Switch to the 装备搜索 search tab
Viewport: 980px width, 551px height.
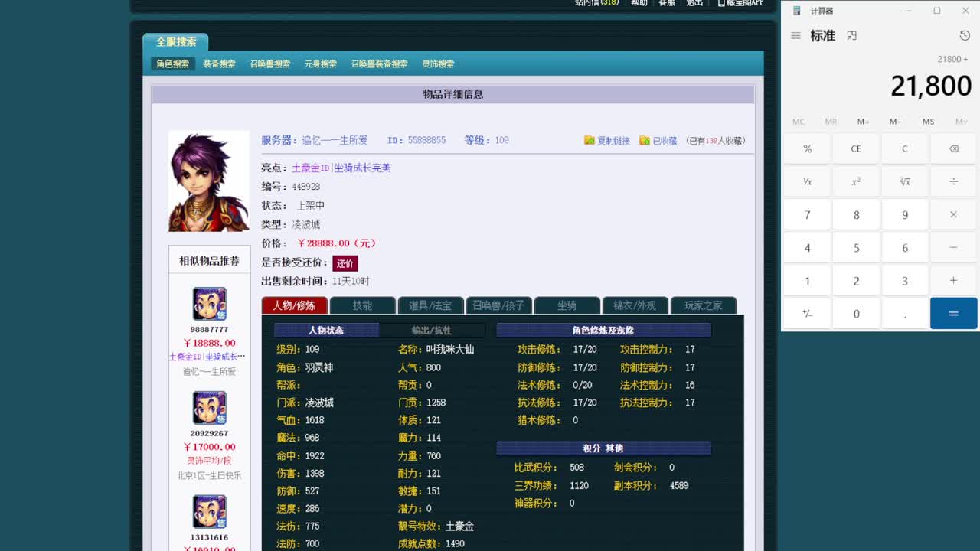(x=219, y=64)
